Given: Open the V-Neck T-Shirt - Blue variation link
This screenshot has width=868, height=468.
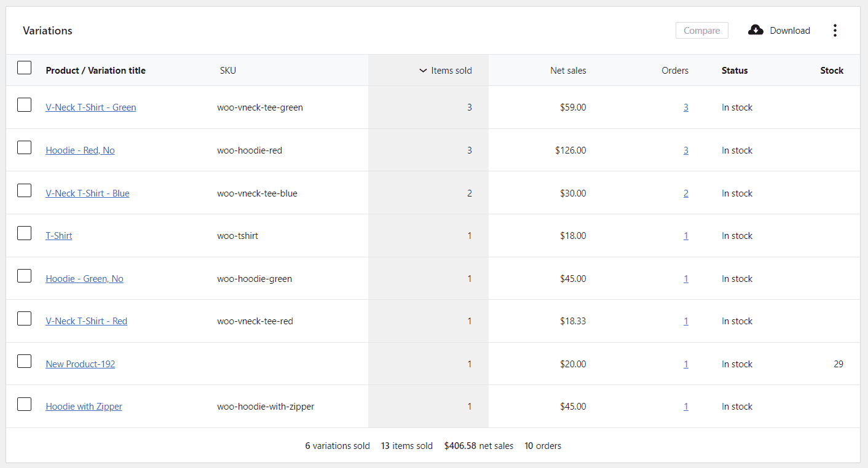Looking at the screenshot, I should tap(87, 193).
